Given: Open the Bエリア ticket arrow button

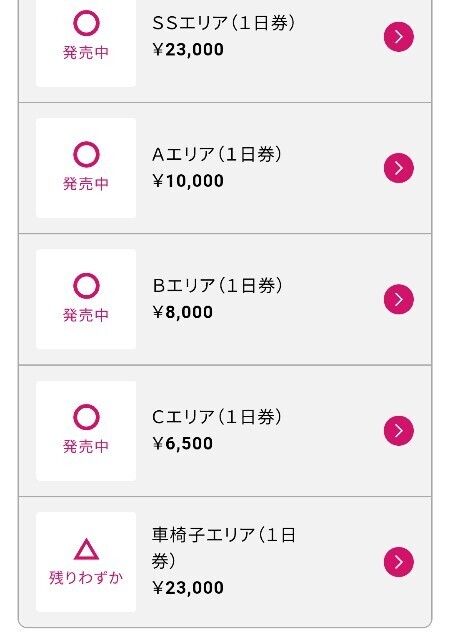Looking at the screenshot, I should (399, 299).
